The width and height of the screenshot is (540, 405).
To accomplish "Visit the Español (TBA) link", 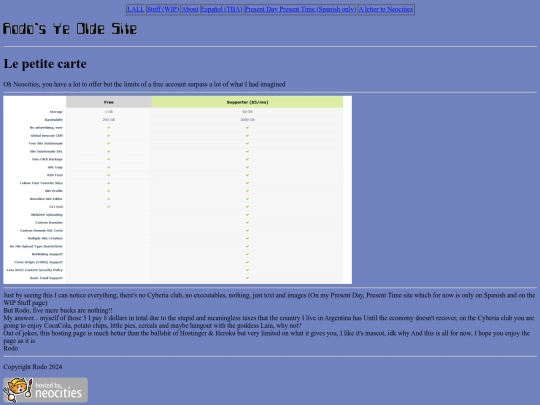I will [221, 9].
